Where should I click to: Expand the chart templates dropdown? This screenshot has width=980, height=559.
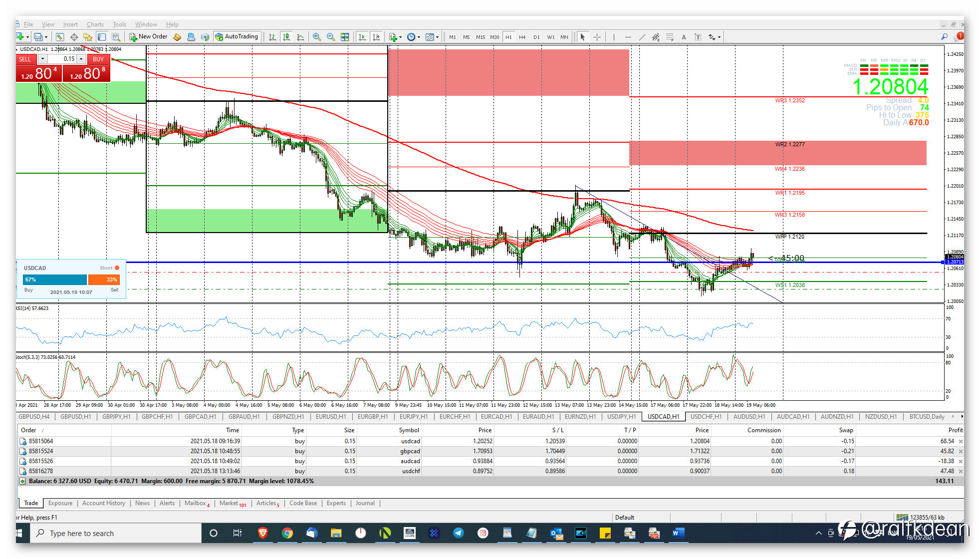pyautogui.click(x=437, y=37)
